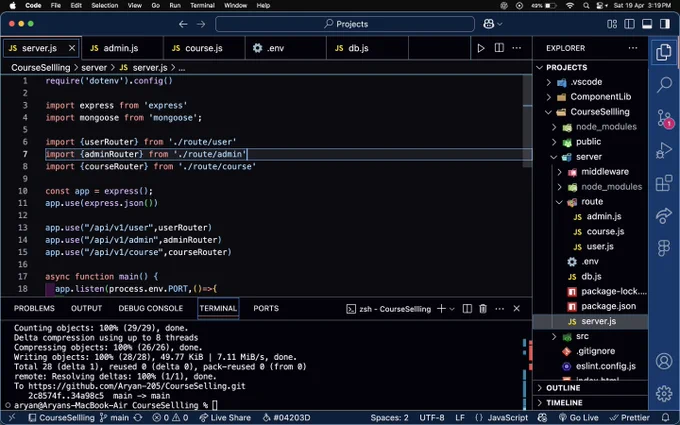Screen dimensions: 680x425
Task: Open Spotlight search in macOS menu bar
Action: tap(586, 5)
